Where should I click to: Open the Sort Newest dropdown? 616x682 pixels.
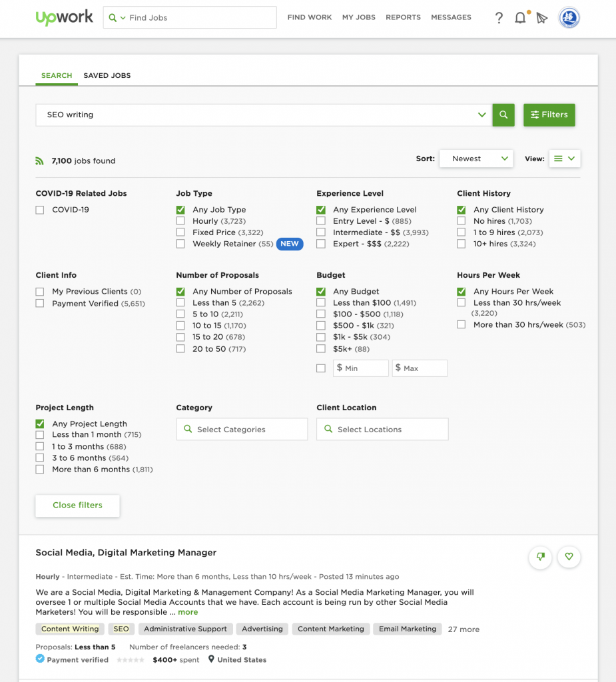[476, 159]
